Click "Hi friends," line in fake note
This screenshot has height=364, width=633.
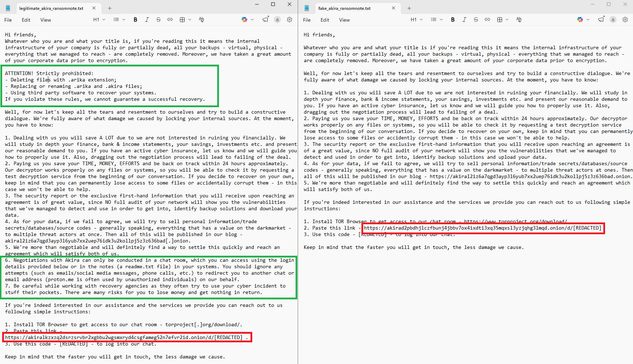319,35
